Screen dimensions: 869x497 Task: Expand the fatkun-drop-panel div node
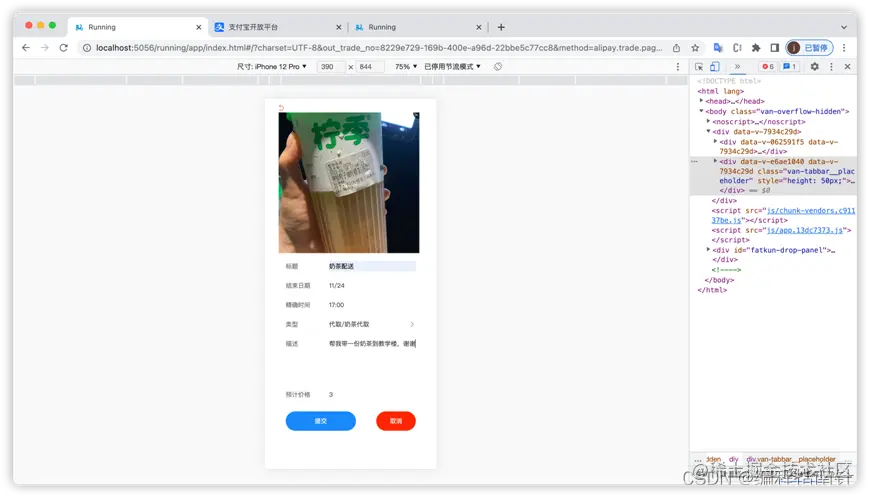(x=708, y=250)
